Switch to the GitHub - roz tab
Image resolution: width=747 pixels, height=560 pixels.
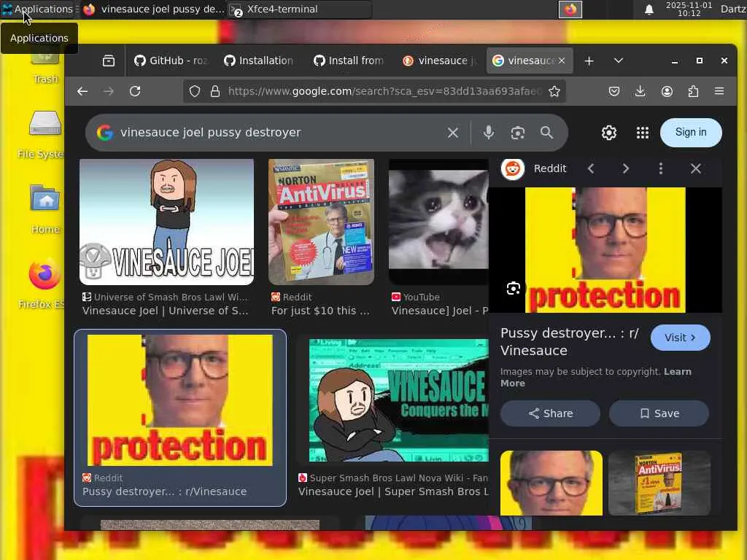(x=171, y=61)
